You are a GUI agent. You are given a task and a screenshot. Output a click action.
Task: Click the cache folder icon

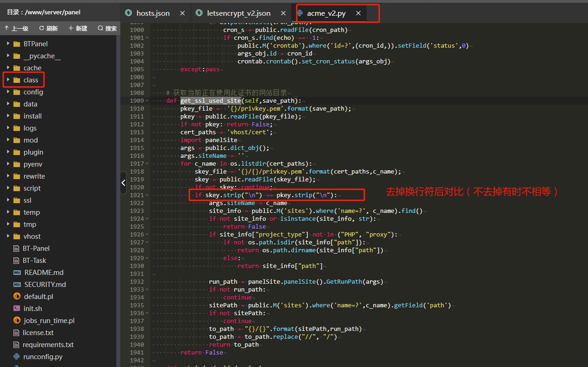(17, 68)
